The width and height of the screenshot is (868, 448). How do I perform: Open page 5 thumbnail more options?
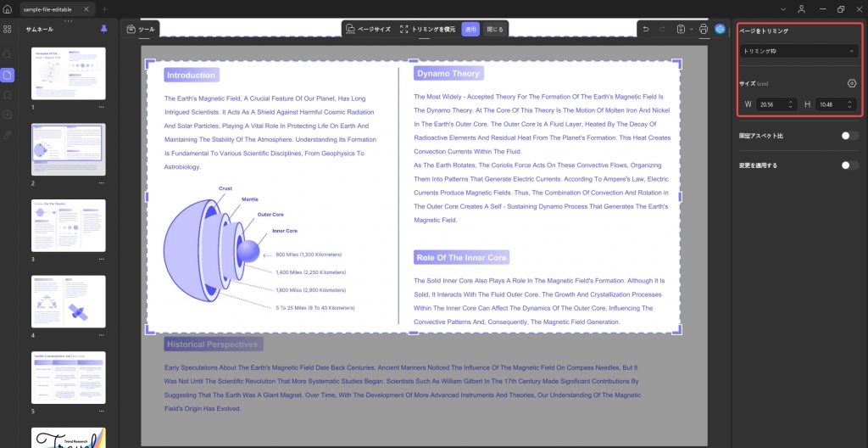pos(102,412)
